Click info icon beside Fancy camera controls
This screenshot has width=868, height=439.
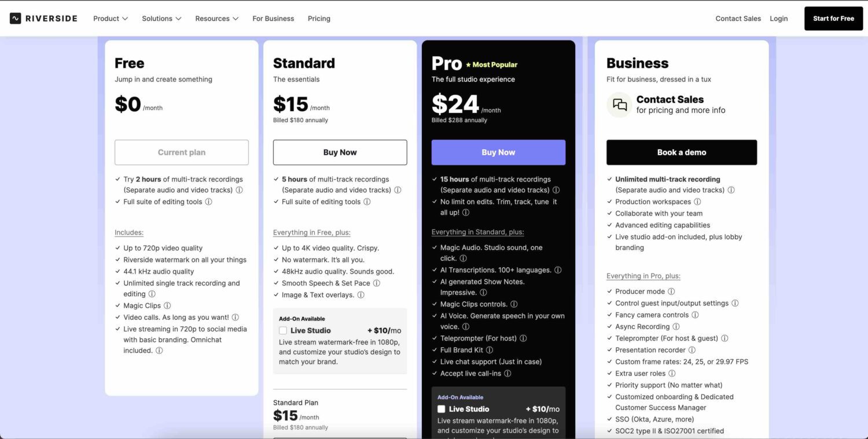(x=695, y=315)
